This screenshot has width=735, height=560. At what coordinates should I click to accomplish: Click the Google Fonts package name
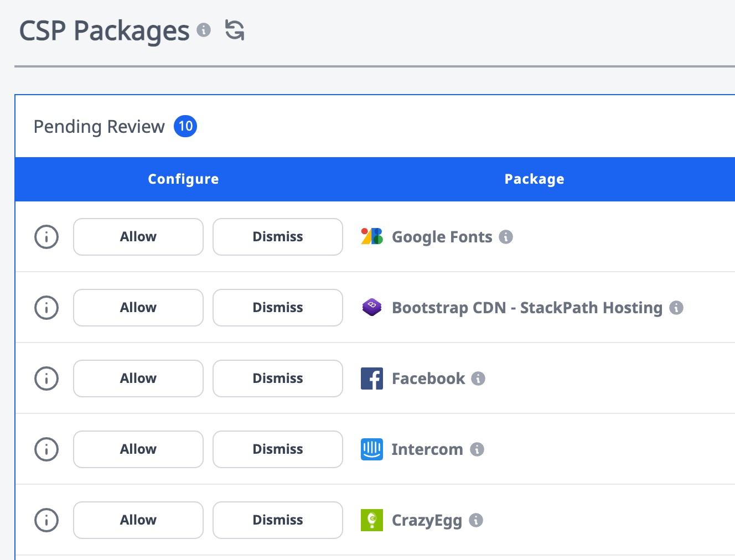pyautogui.click(x=442, y=237)
